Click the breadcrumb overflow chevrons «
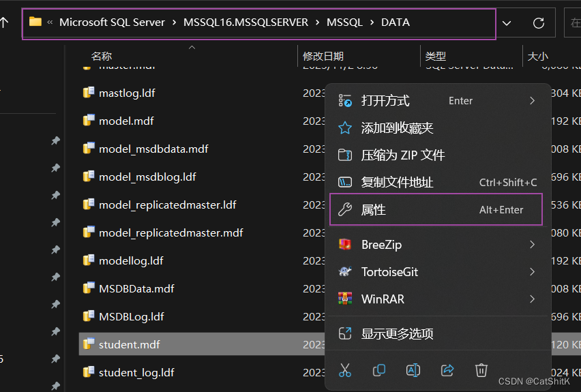 coord(50,22)
